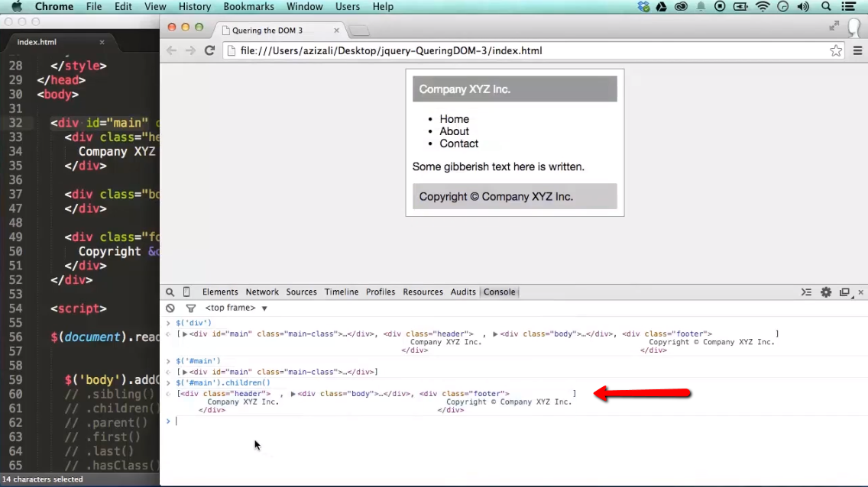Switch to the Resources panel
Image resolution: width=868 pixels, height=487 pixels.
click(423, 292)
